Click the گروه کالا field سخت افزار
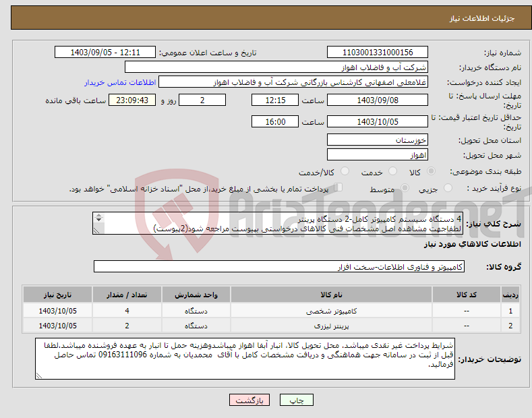 coord(279,267)
